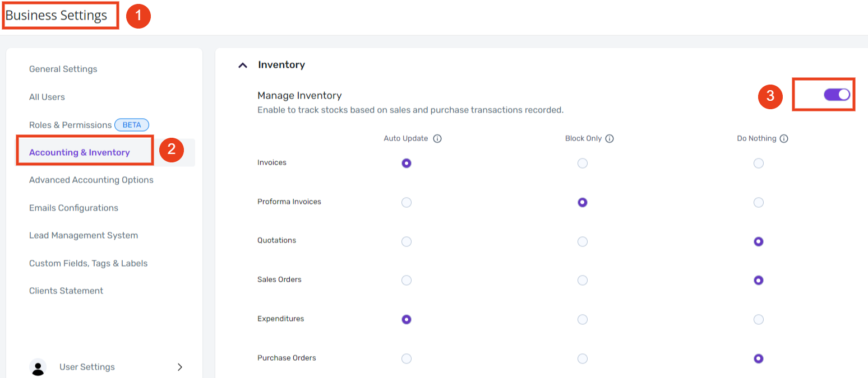Click the Auto Update info icon
Image resolution: width=868 pixels, height=378 pixels.
[x=437, y=139]
